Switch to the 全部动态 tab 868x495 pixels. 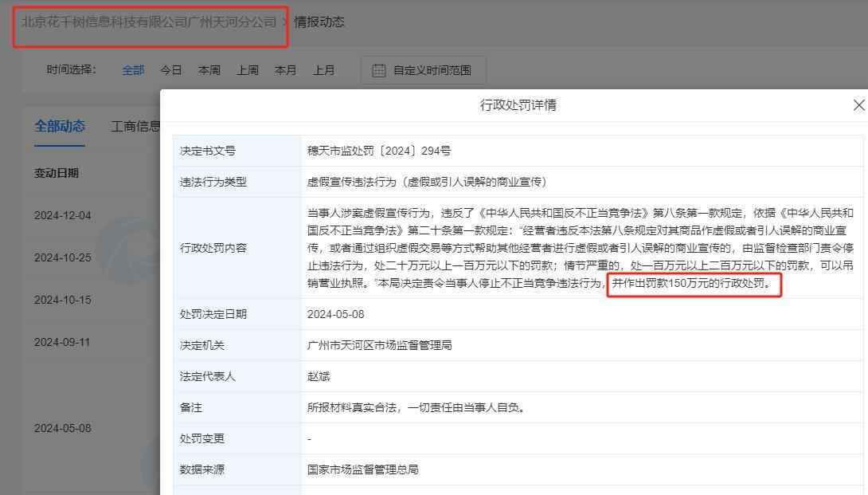click(x=60, y=126)
